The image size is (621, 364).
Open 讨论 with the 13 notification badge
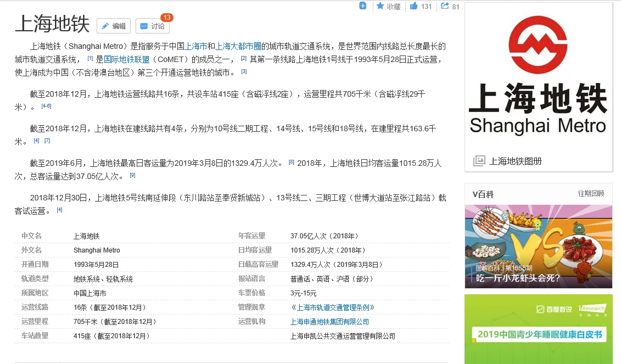153,25
